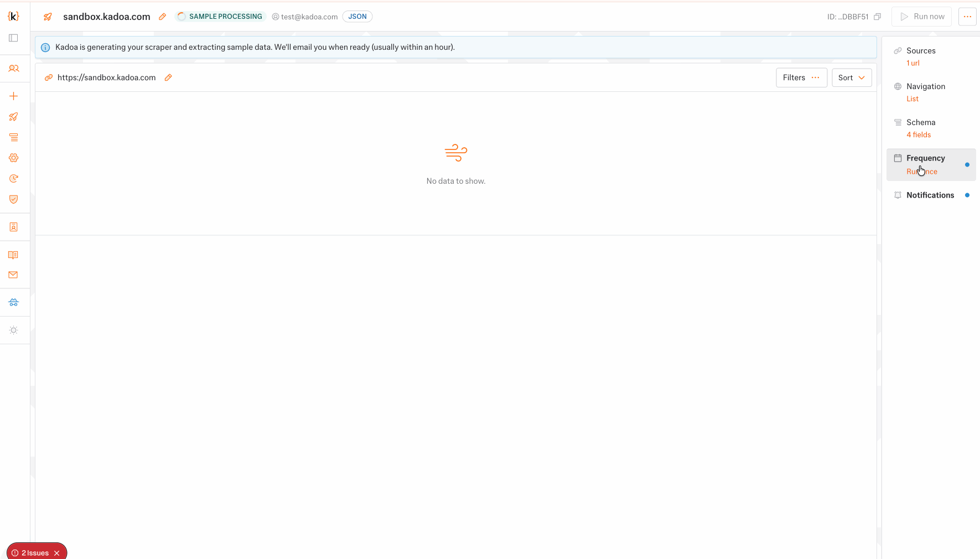Open the top-right three-dots more menu

tap(967, 17)
